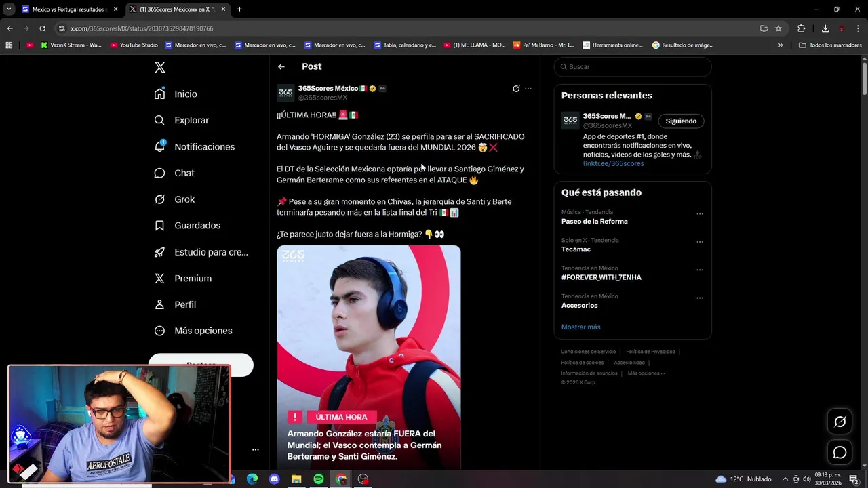Image resolution: width=868 pixels, height=488 pixels.
Task: Open the Chrome three-dot menu
Action: pos(859,28)
